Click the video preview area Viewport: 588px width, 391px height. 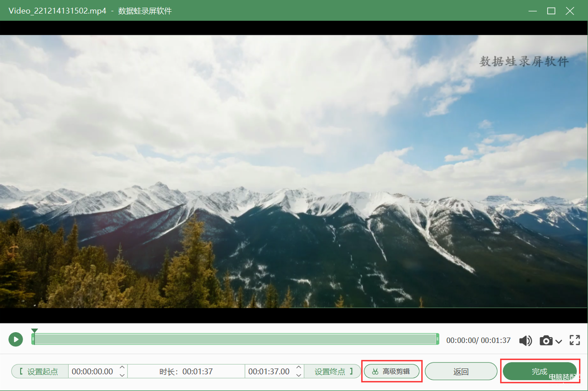point(294,171)
